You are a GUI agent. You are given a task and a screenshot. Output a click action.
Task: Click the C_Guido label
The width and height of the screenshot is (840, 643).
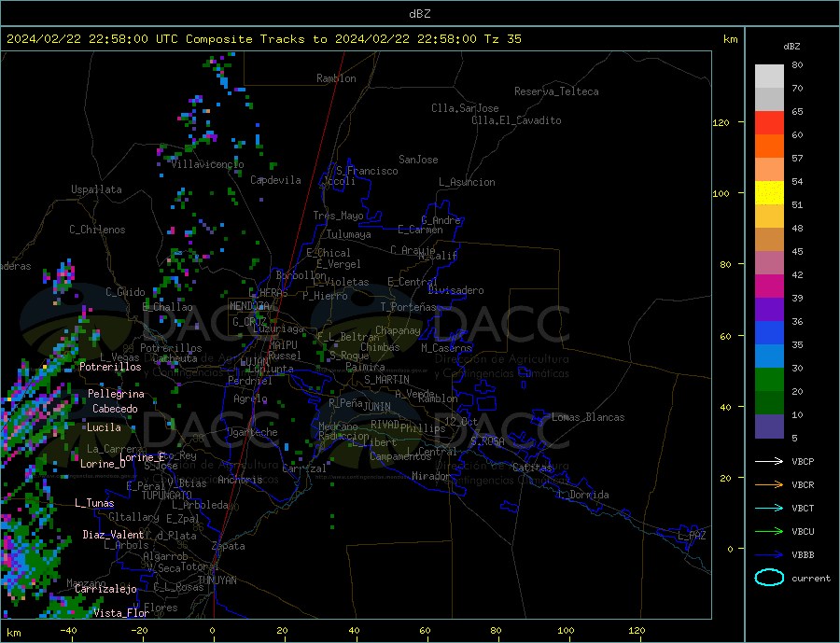pos(125,292)
